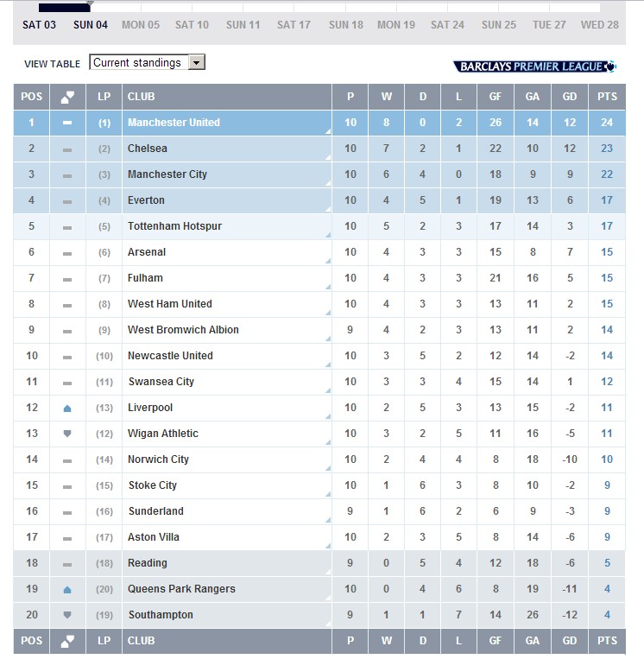This screenshot has width=644, height=659.
Task: Select the WED 28 date tab
Action: 599,25
